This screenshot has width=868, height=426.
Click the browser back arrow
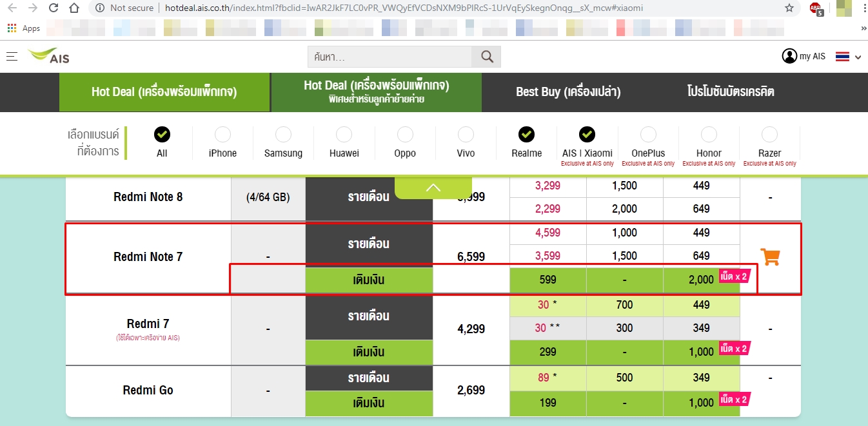pyautogui.click(x=12, y=8)
